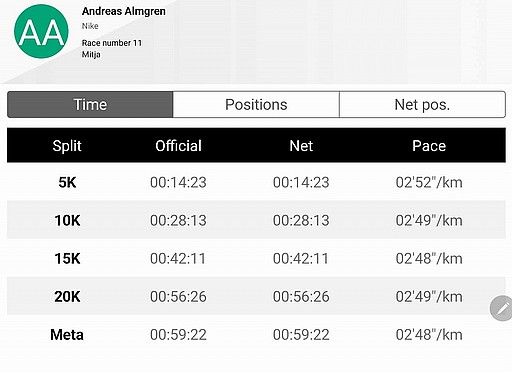
Task: Click the 10K pace value 02'49"/km
Action: 429,220
